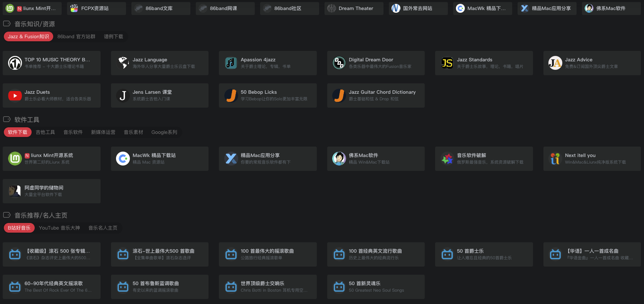Click the tag icon beside 软件工具 heading

tap(7, 119)
